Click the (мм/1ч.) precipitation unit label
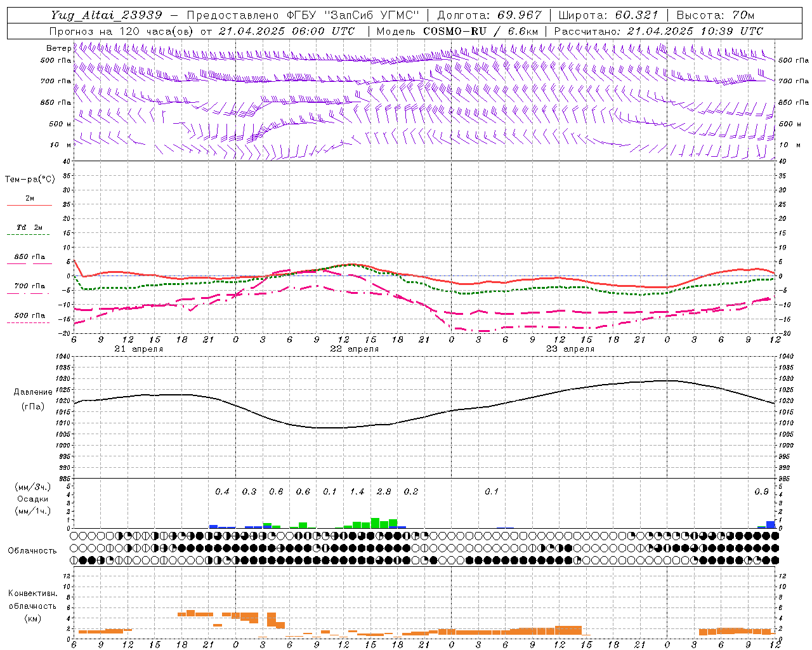The image size is (812, 650). pos(33,511)
